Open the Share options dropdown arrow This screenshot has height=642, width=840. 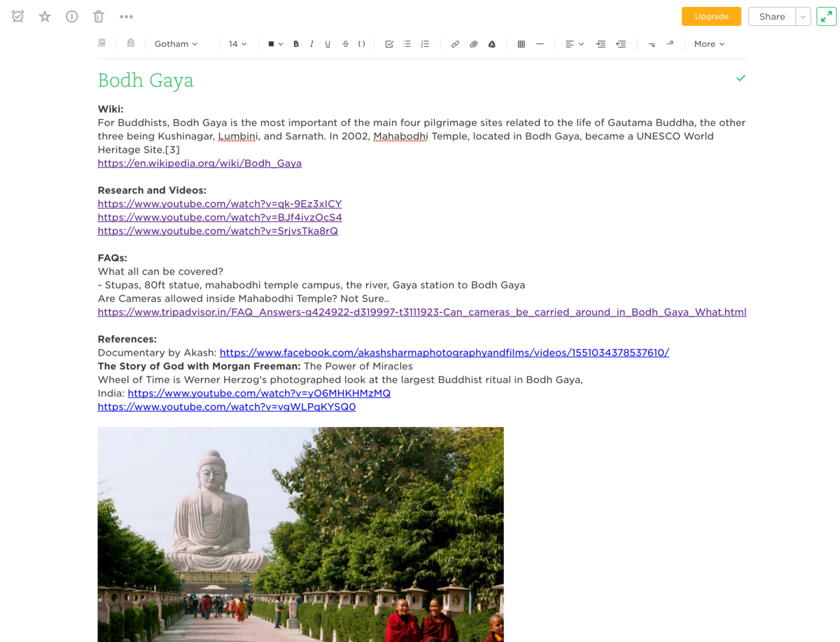804,16
